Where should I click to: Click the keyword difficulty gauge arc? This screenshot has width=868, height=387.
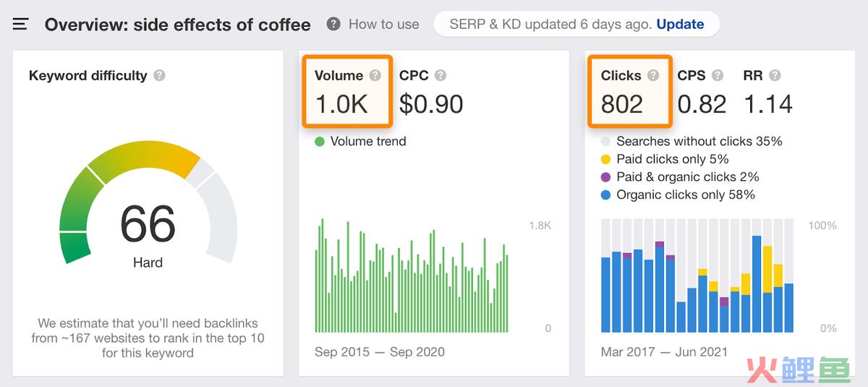coord(148,203)
